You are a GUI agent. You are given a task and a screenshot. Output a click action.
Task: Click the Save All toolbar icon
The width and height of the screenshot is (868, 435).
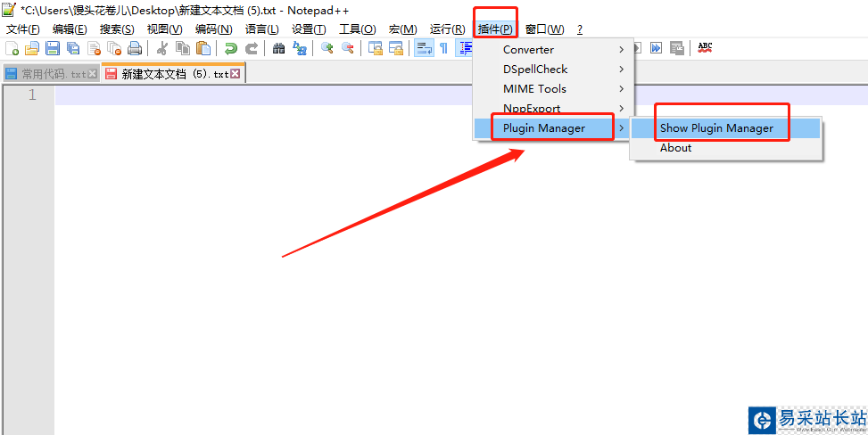click(73, 49)
